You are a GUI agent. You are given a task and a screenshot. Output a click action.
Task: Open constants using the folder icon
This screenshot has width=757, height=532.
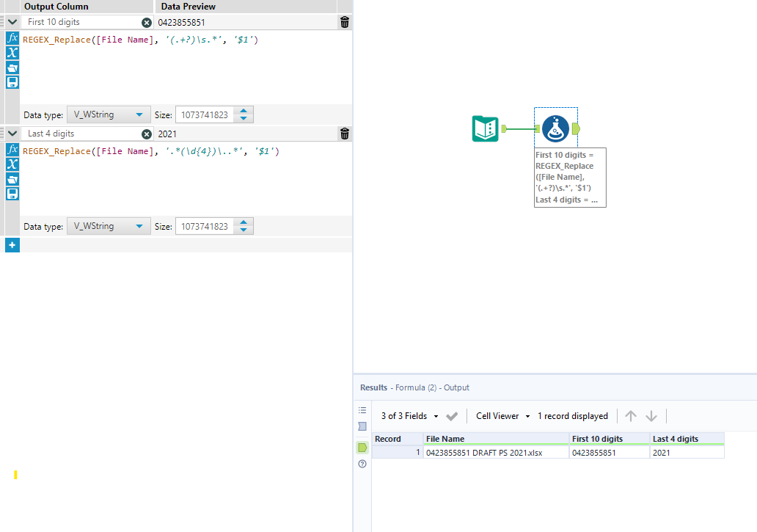[x=12, y=68]
